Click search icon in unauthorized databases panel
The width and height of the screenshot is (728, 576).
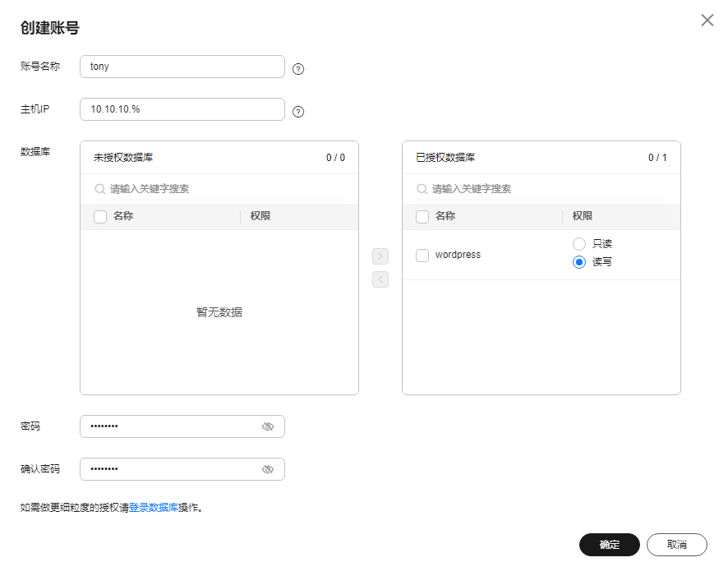tap(100, 189)
